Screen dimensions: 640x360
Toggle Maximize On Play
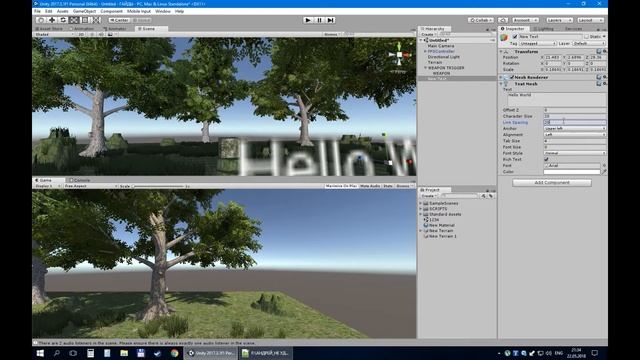[341, 186]
